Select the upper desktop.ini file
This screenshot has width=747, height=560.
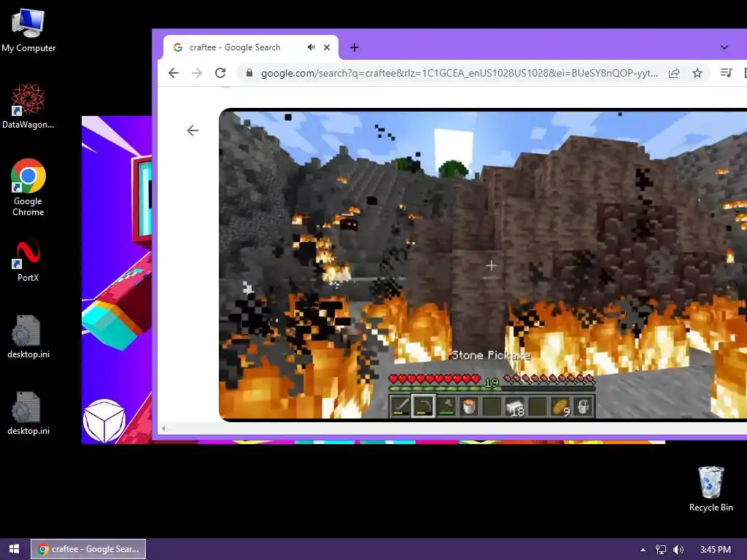pos(28,337)
